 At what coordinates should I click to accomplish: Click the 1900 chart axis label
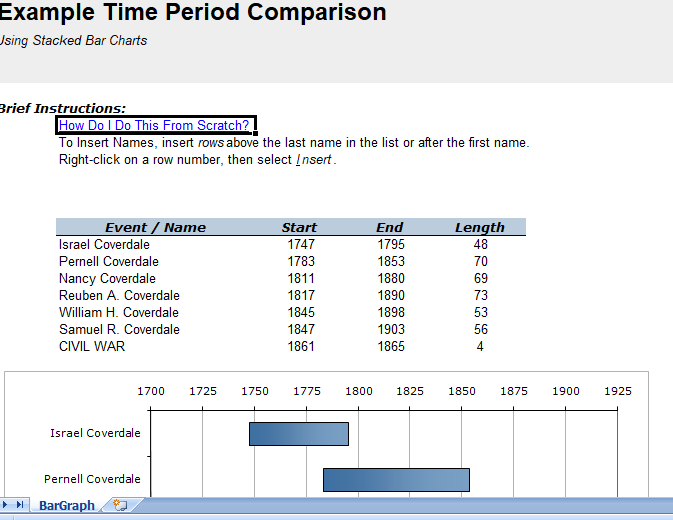coord(566,391)
